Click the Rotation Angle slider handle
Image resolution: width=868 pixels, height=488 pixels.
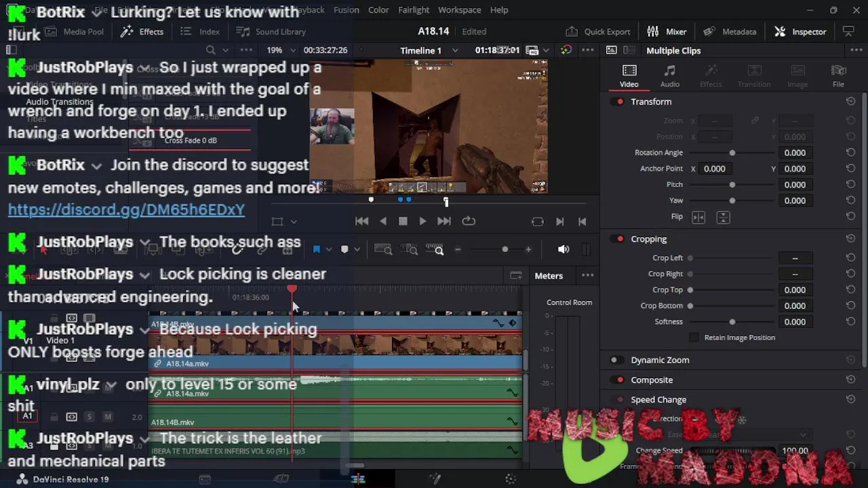point(732,153)
